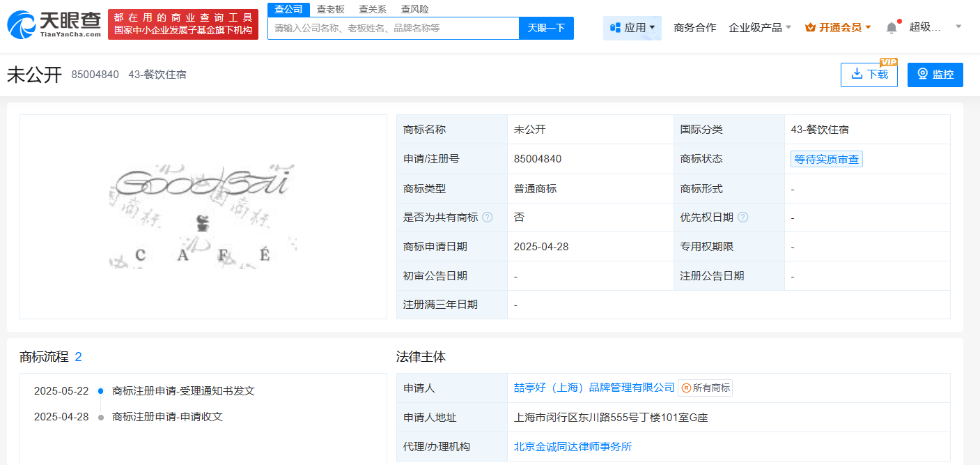Click the 商标流程 section heading
This screenshot has width=980, height=465.
[44, 357]
